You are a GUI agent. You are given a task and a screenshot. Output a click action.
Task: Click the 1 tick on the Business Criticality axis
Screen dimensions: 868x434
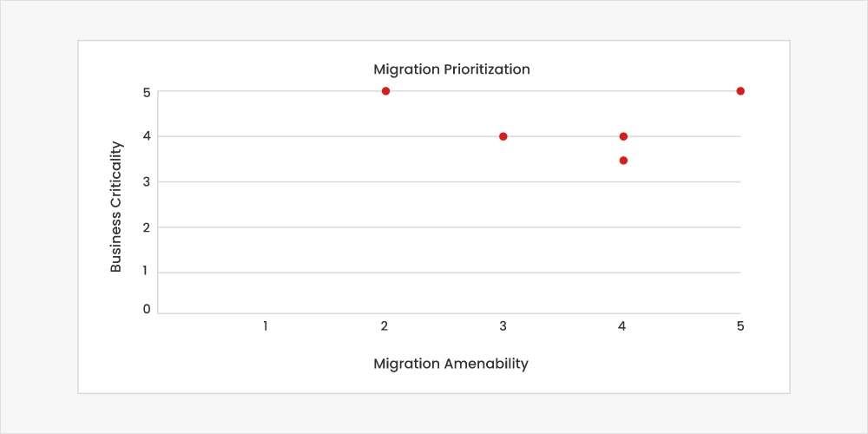coord(147,271)
